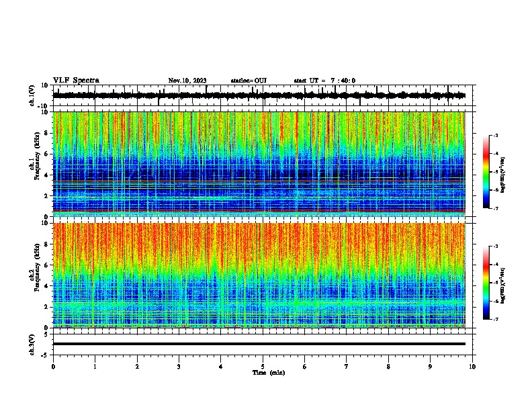Click the "-3" tick on ch.2 colorbar
532x411 pixels.
496,246
